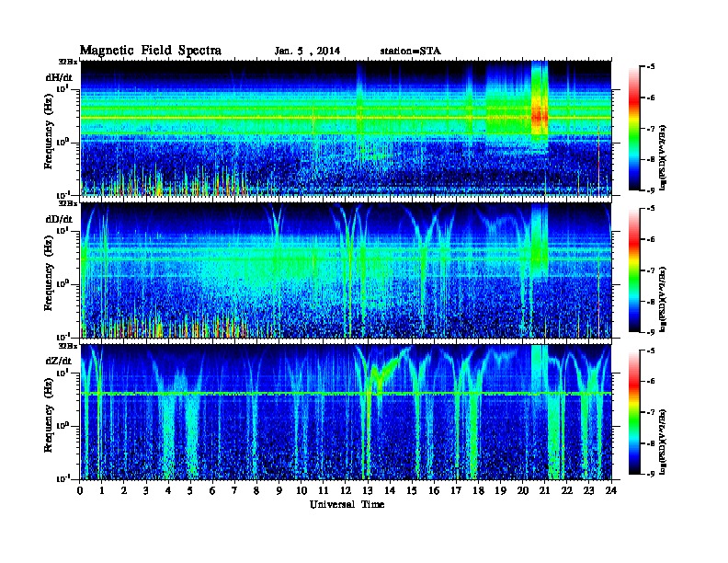Click the "dZ/dt" panel label
728x563 pixels.
pos(59,361)
